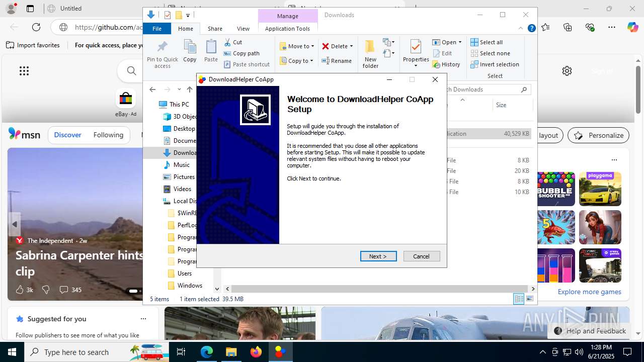Click Pin to Quick access in Explorer ribbon
Image resolution: width=644 pixels, height=362 pixels.
(x=162, y=54)
